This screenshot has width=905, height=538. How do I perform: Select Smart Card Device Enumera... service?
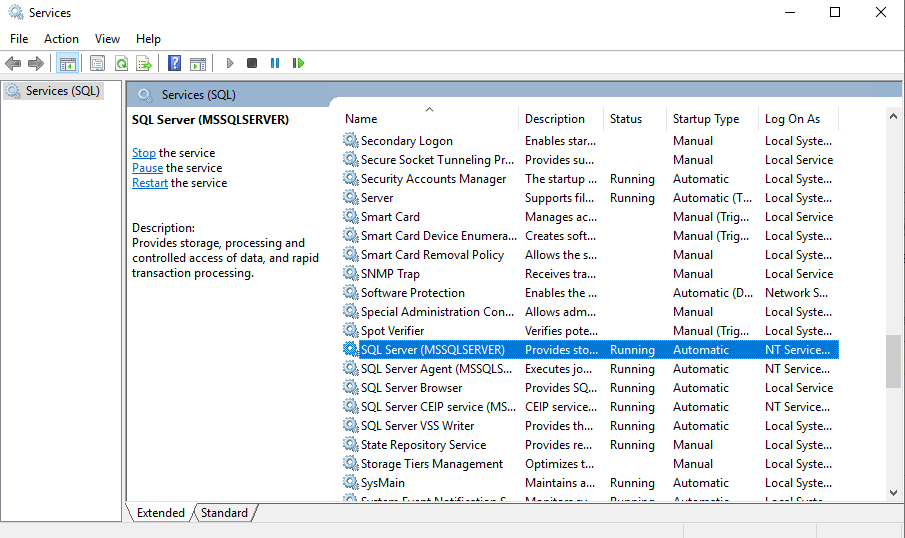(439, 236)
